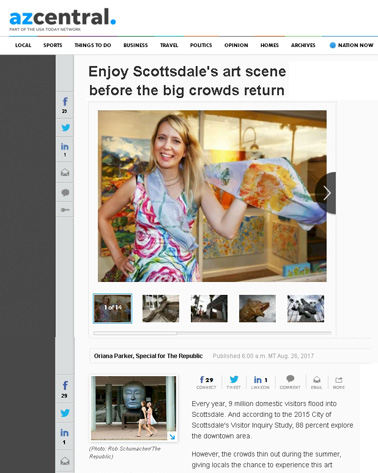
Task: Click the author name Oriana Parker
Action: click(x=113, y=356)
